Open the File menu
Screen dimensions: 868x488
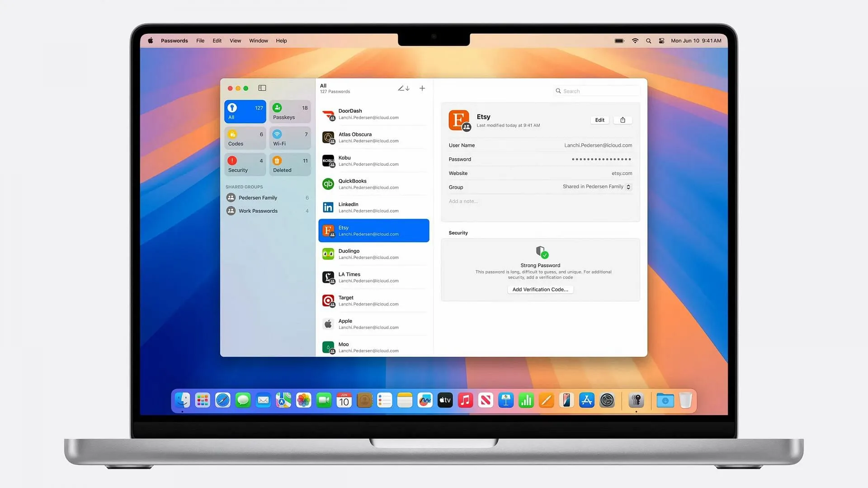(200, 41)
